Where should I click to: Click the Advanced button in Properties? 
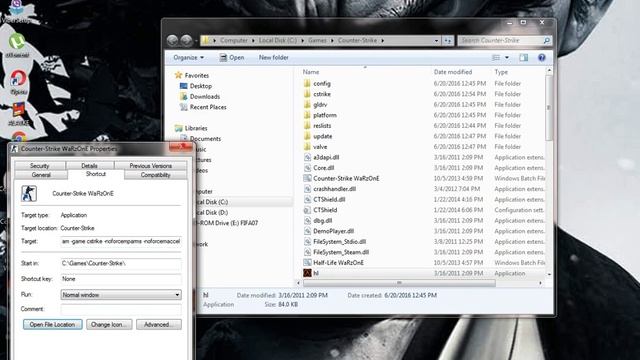point(159,324)
